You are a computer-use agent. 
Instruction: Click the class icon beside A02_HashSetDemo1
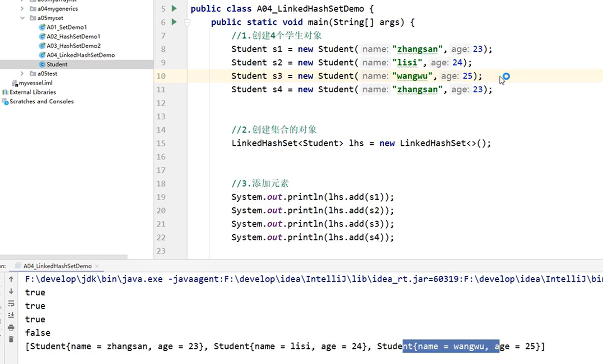(42, 37)
